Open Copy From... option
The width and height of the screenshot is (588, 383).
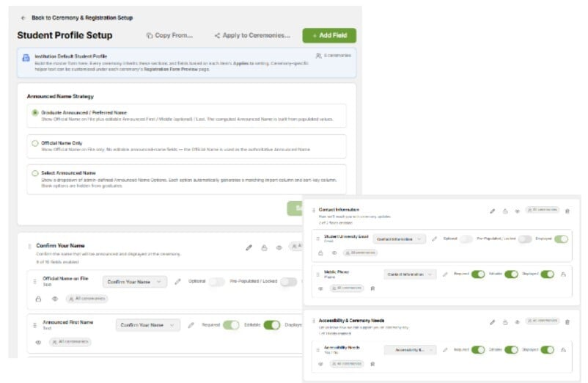[169, 35]
